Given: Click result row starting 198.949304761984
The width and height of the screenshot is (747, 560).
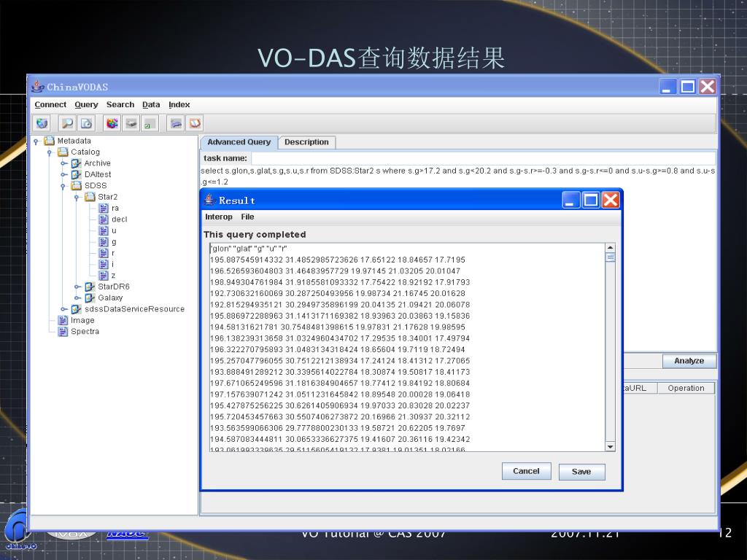Looking at the screenshot, I should click(x=340, y=282).
